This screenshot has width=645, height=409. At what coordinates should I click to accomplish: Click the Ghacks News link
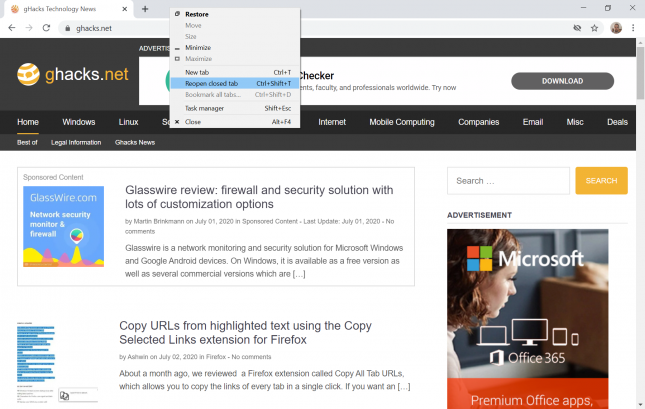click(x=135, y=142)
